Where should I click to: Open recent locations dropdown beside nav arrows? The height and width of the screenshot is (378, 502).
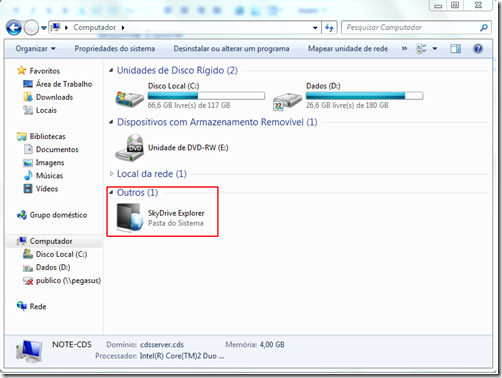click(44, 28)
